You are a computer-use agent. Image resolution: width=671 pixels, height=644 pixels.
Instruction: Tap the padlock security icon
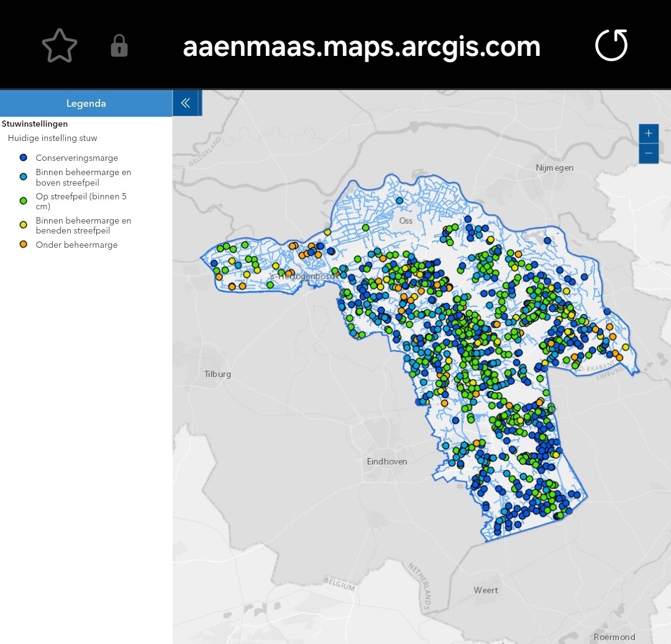[119, 47]
